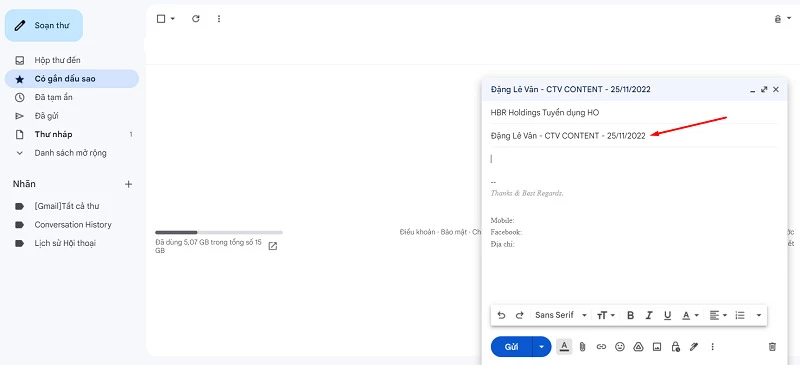This screenshot has width=800, height=365.
Task: Open input tools dropdown at top right
Action: (789, 19)
